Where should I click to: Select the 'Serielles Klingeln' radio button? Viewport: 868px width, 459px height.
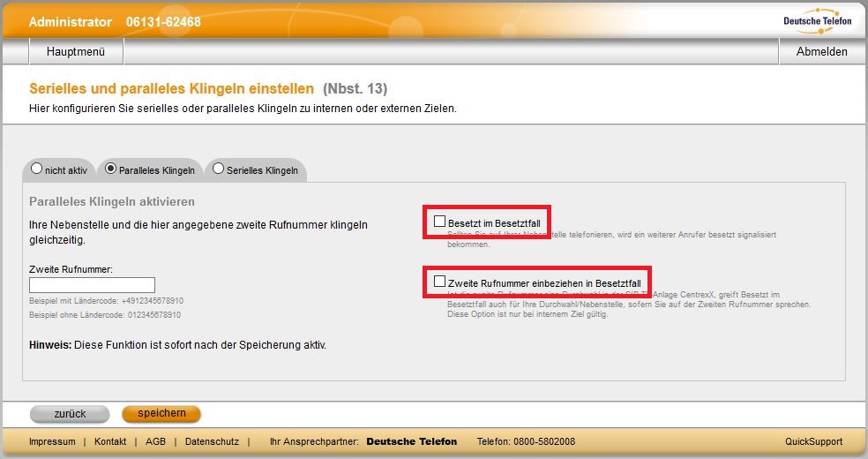point(219,169)
